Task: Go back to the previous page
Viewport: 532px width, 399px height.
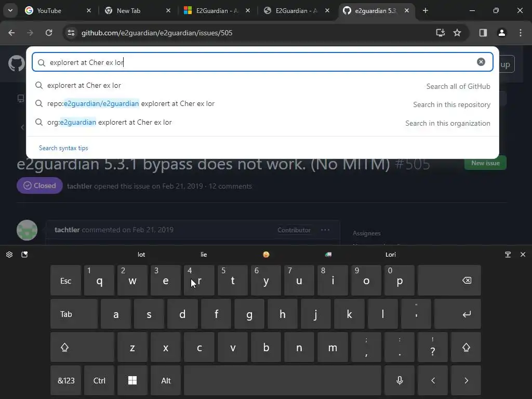Action: pos(11,33)
